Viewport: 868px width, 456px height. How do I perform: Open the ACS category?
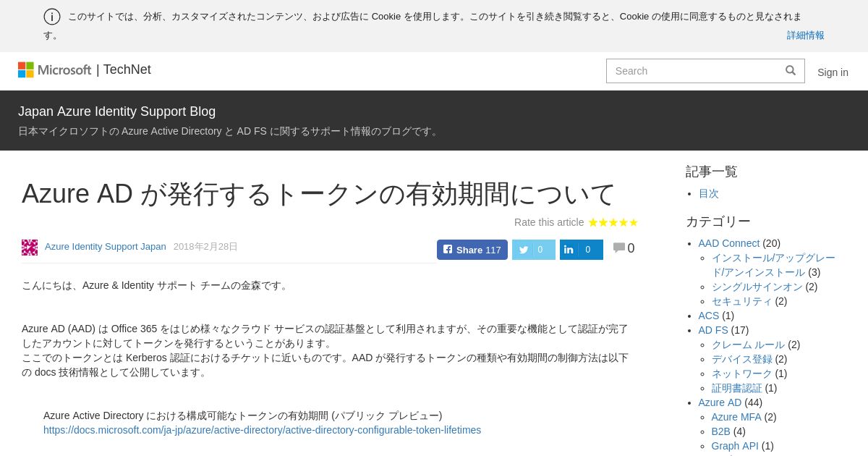point(709,316)
